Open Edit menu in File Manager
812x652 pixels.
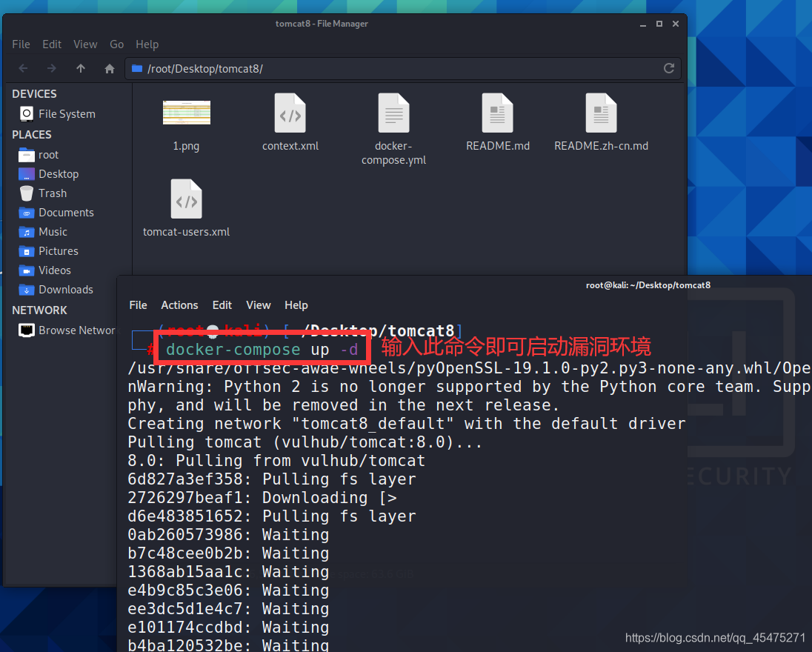pyautogui.click(x=52, y=44)
